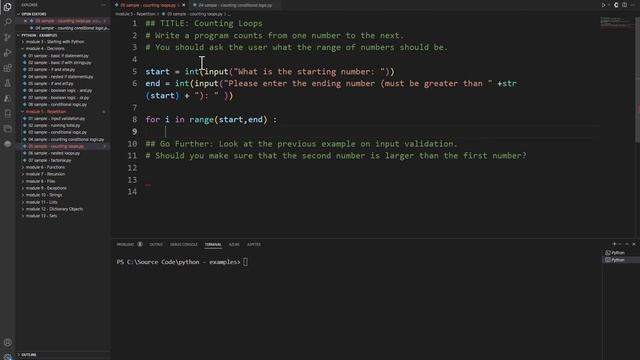Open the Azure panel tab
This screenshot has height=360, width=640.
234,244
